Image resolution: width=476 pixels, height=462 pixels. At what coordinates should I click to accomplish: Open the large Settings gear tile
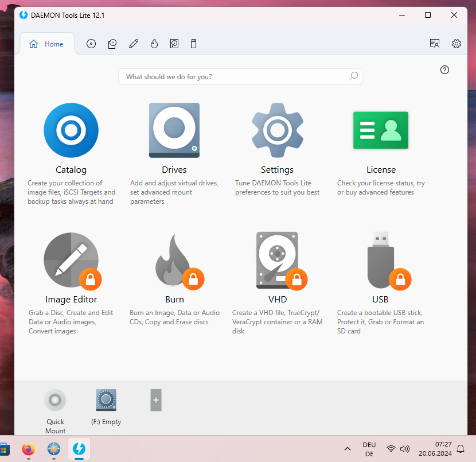278,130
